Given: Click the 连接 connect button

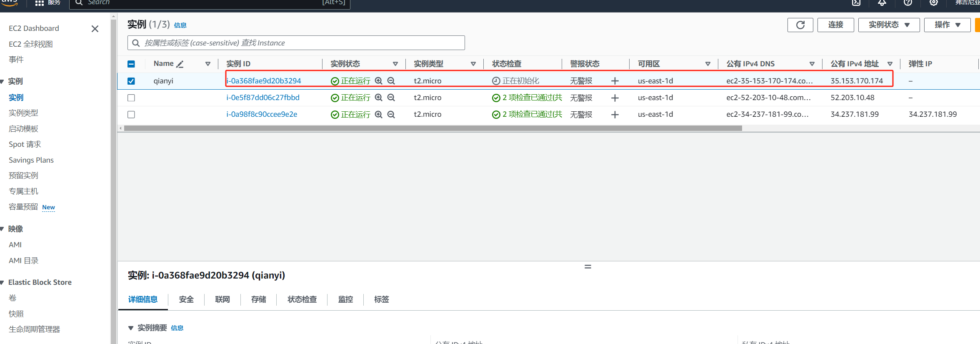Looking at the screenshot, I should click(x=835, y=25).
